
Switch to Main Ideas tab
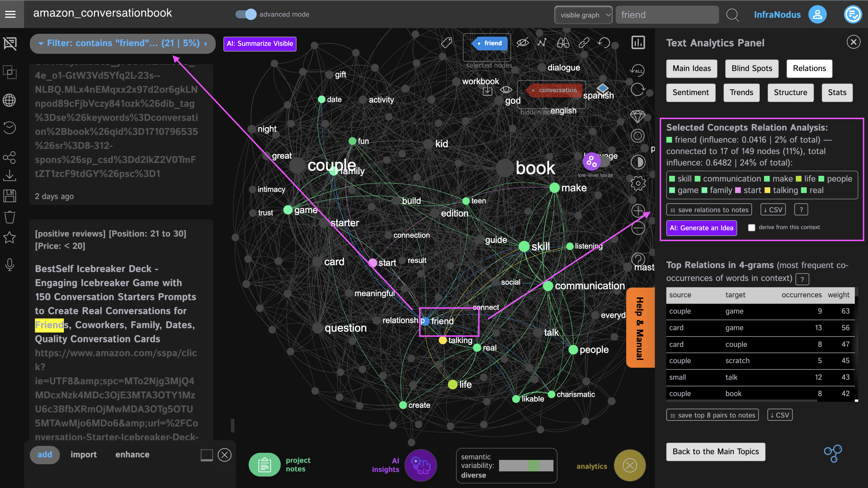[692, 69]
